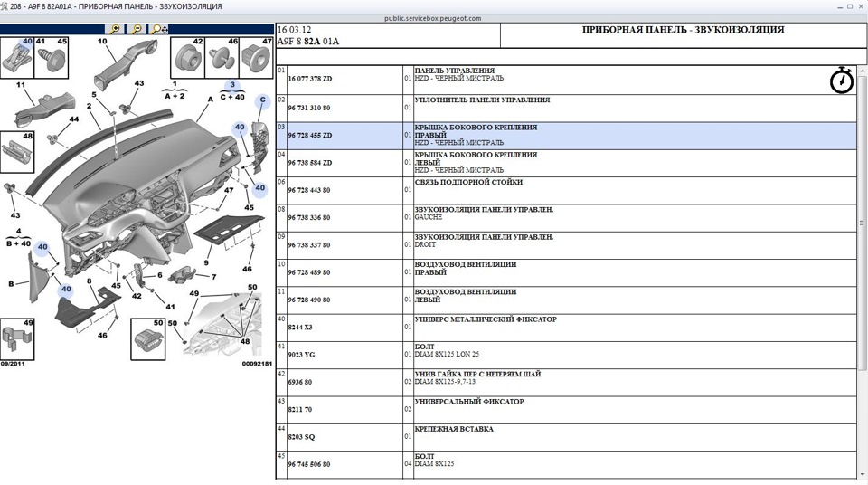Click ВОЗДУХОВОД ВЕНТИЛЯЦИИ ЛЕВЫЙ description
The width and height of the screenshot is (868, 485).
point(466,296)
